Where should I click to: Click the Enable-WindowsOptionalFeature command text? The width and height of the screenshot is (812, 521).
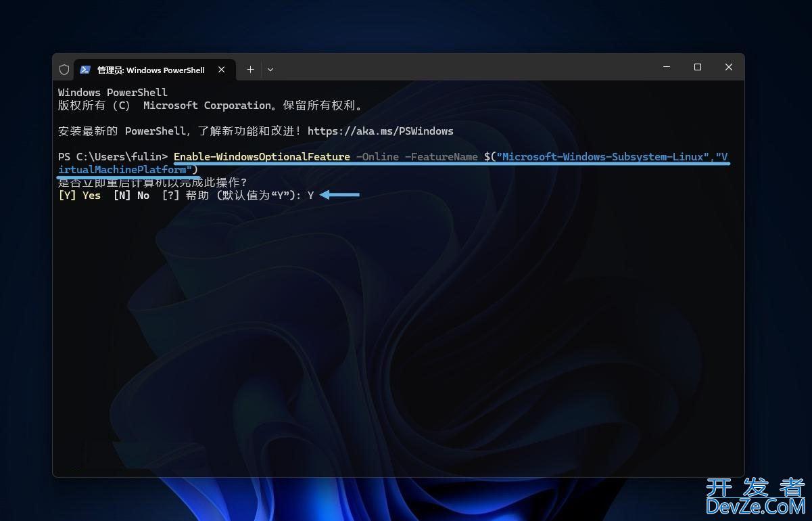click(x=262, y=157)
